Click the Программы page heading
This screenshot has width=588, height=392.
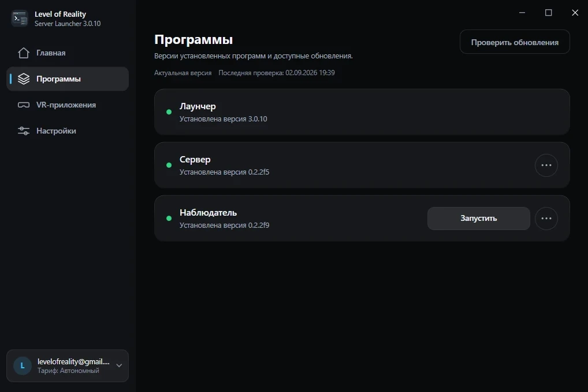193,39
